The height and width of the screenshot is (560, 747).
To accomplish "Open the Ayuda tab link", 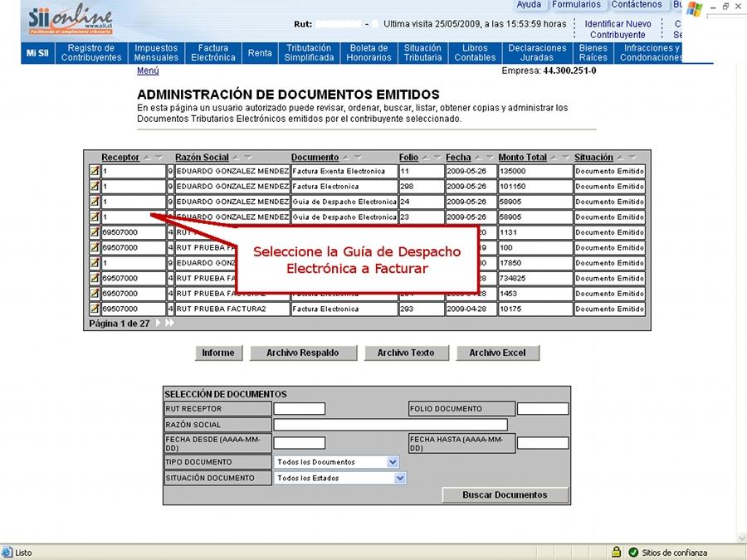I will 529,4.
